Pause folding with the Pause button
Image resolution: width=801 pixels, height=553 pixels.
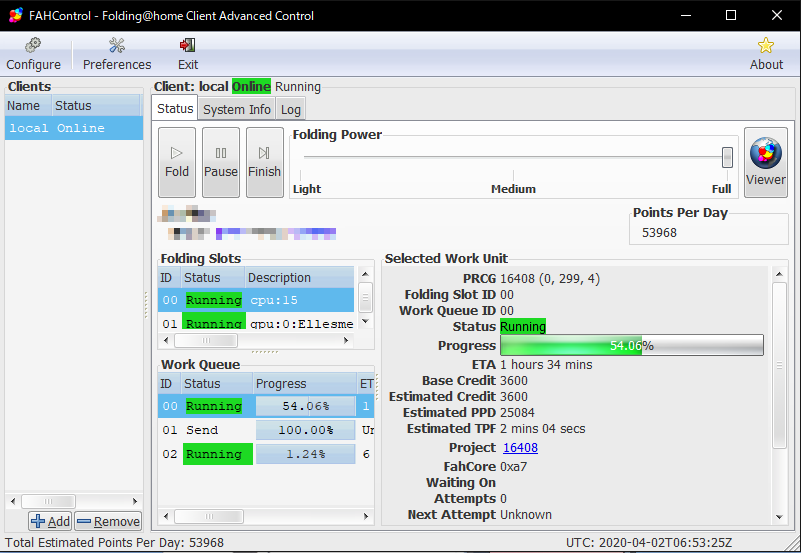point(221,162)
